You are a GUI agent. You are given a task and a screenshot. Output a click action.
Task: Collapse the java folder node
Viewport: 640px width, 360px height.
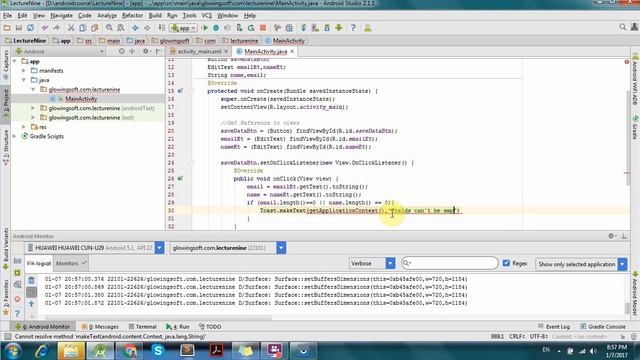pos(24,80)
